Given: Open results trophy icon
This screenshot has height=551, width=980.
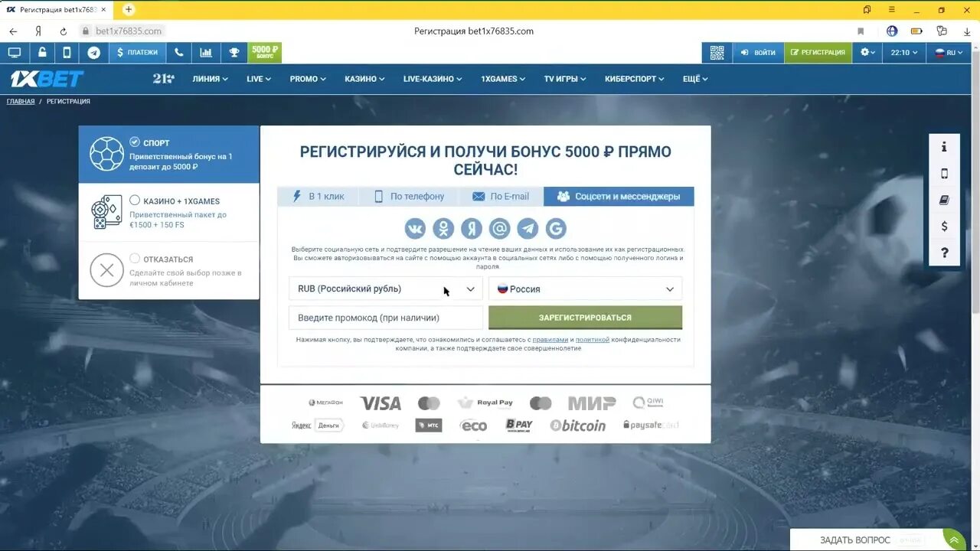Looking at the screenshot, I should pos(234,53).
